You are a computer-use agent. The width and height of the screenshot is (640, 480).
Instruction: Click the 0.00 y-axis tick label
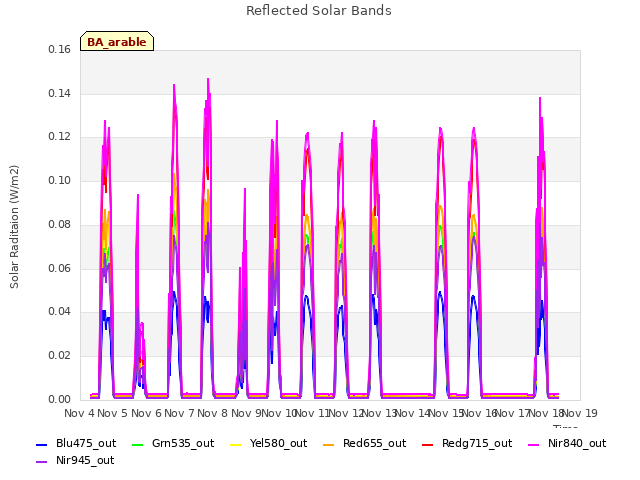tap(60, 399)
